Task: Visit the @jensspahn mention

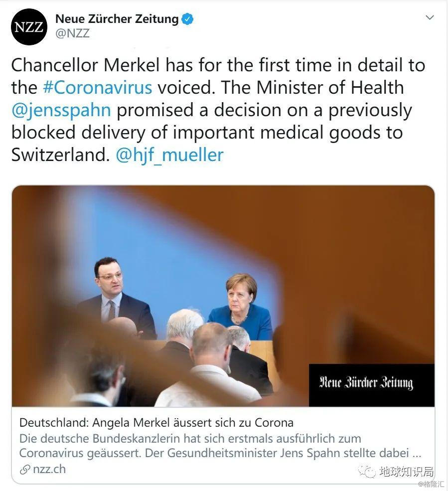Action: click(x=61, y=110)
